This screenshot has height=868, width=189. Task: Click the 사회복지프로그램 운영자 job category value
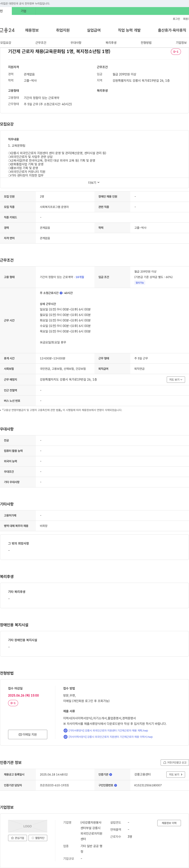point(54,207)
